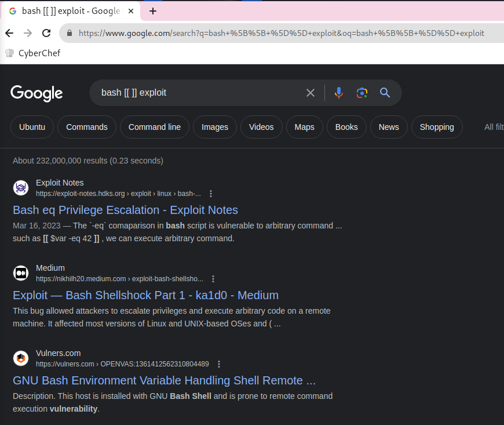The width and height of the screenshot is (504, 425).
Task: Start voice search with microphone icon
Action: click(x=339, y=93)
